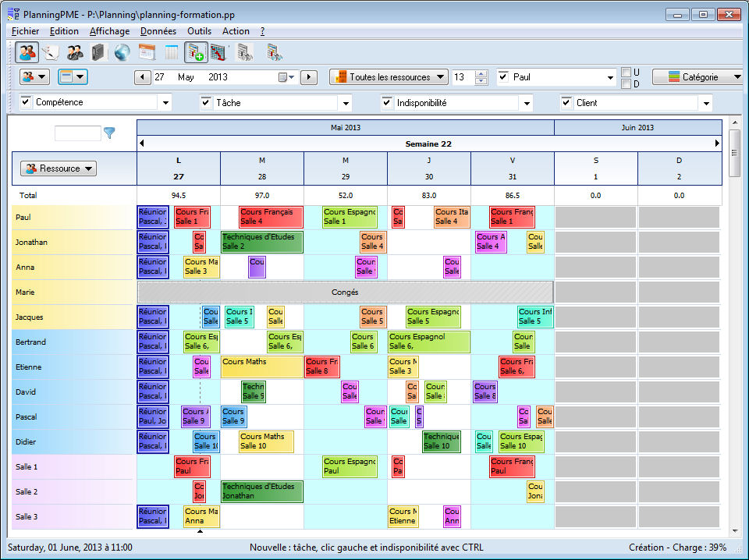
Task: Open the Ressource column header dropdown
Action: point(59,168)
